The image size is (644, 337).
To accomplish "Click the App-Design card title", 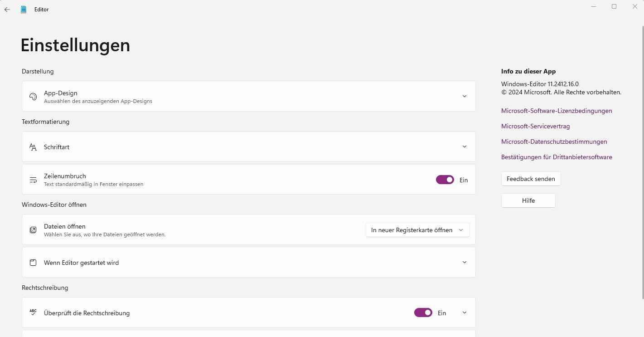I will point(60,93).
